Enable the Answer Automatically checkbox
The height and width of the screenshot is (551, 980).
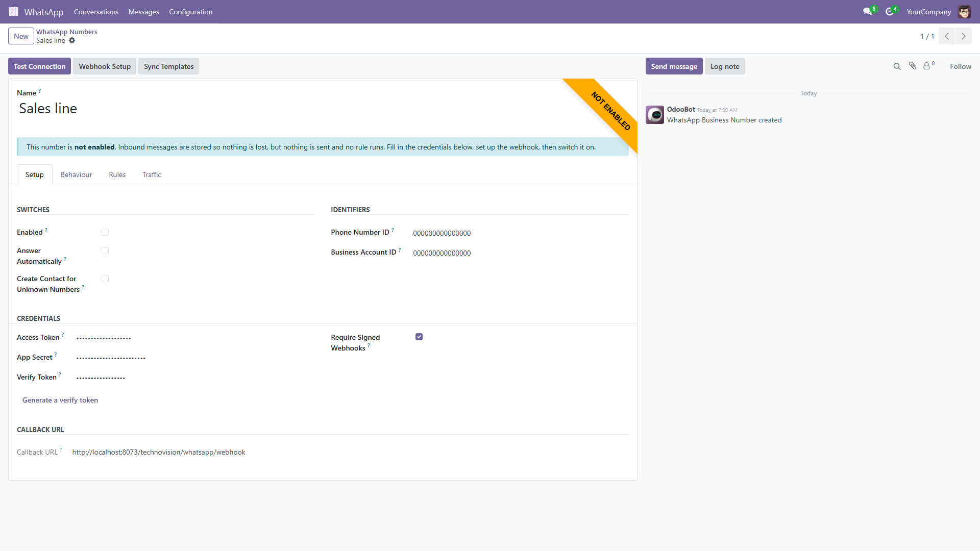(105, 251)
